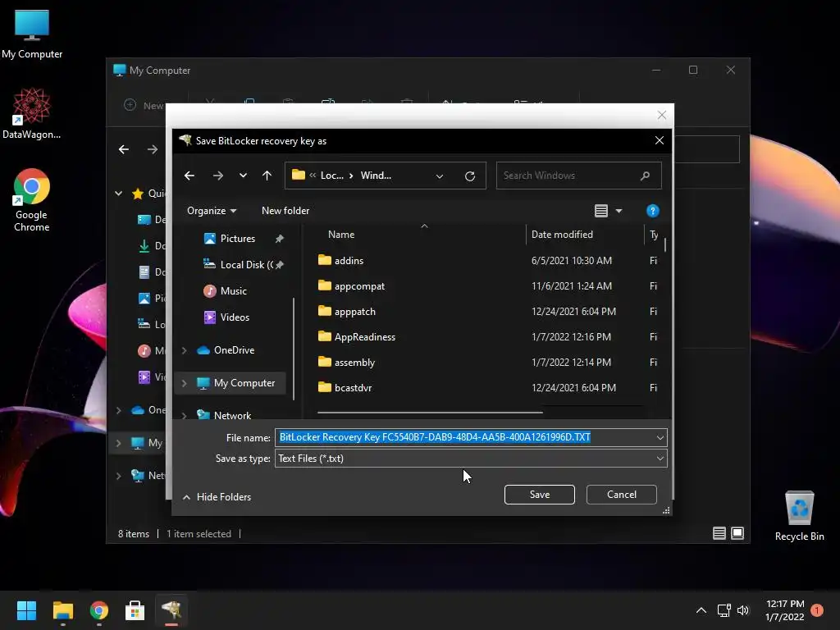Click the bcastdvr folder icon
The width and height of the screenshot is (840, 630).
click(x=325, y=387)
